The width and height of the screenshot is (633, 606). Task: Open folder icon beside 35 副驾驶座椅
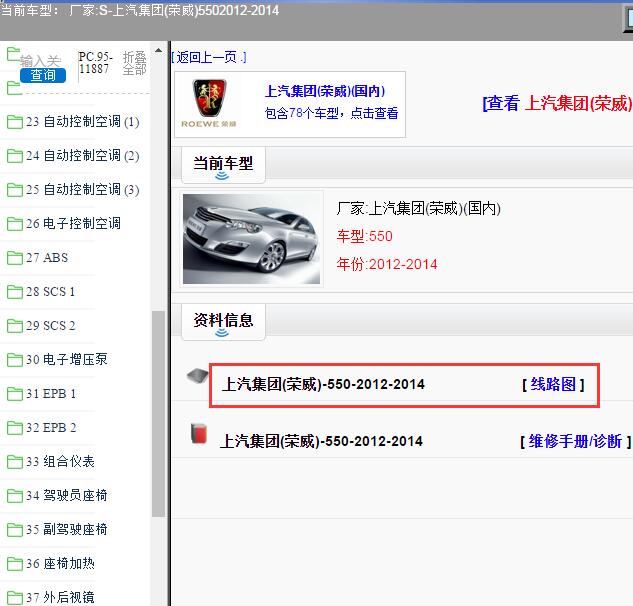pos(15,529)
